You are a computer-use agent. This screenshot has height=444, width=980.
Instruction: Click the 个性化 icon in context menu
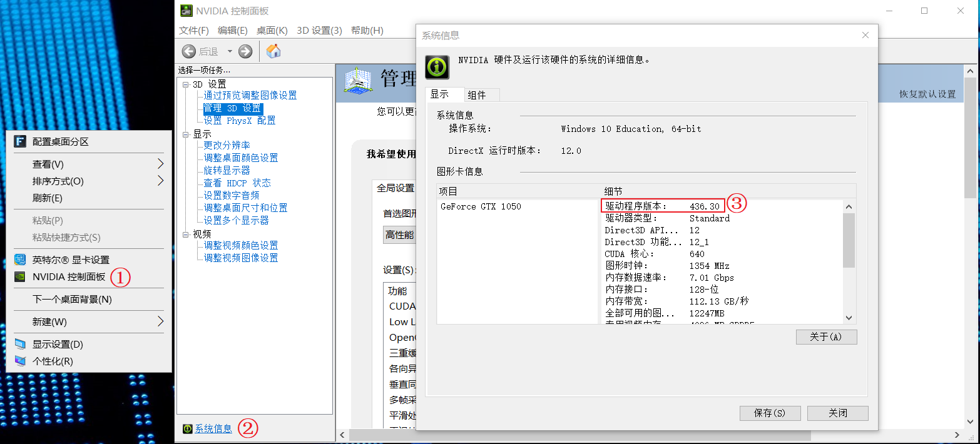click(x=20, y=361)
